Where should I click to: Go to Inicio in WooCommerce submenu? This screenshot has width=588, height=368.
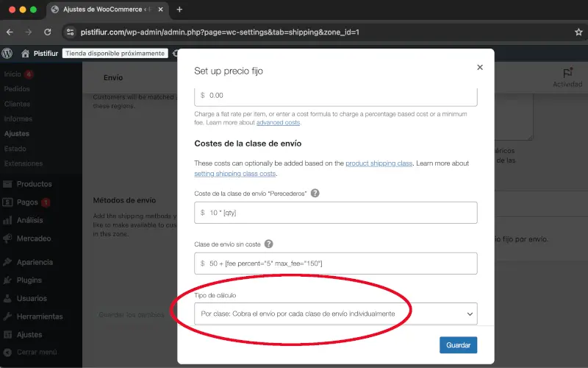point(12,74)
